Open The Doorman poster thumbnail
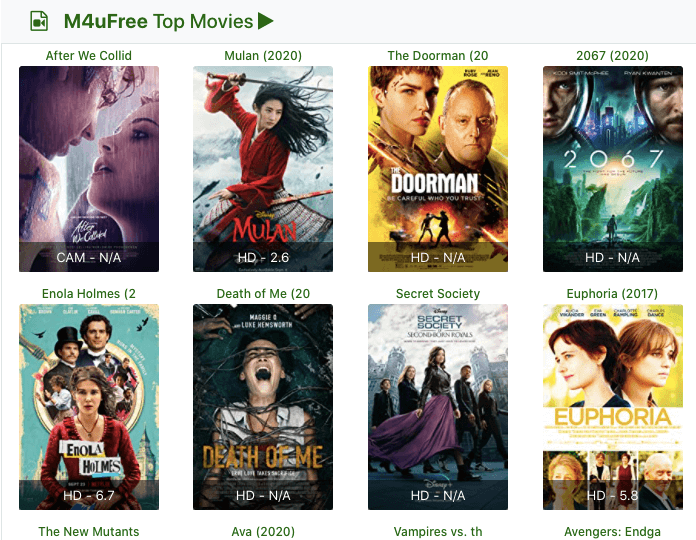696x540 pixels. pos(438,169)
